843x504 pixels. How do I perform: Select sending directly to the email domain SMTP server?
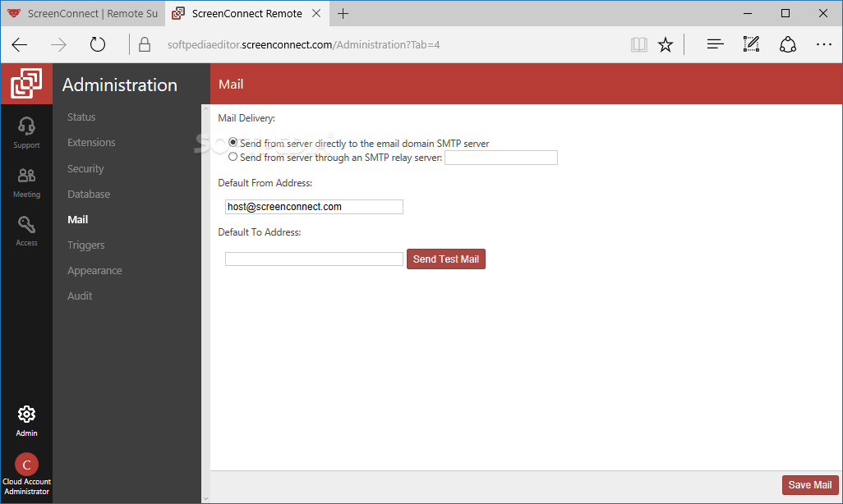(x=233, y=142)
